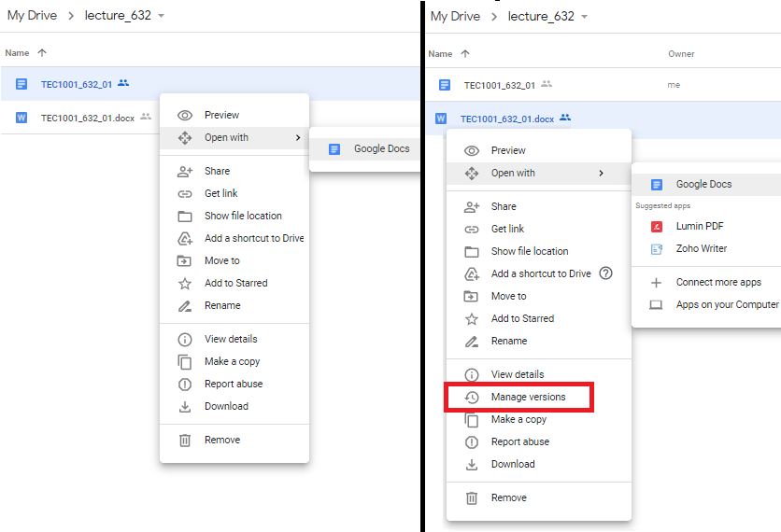Click Name sort arrow in left file list
The height and width of the screenshot is (532, 781).
tap(42, 53)
